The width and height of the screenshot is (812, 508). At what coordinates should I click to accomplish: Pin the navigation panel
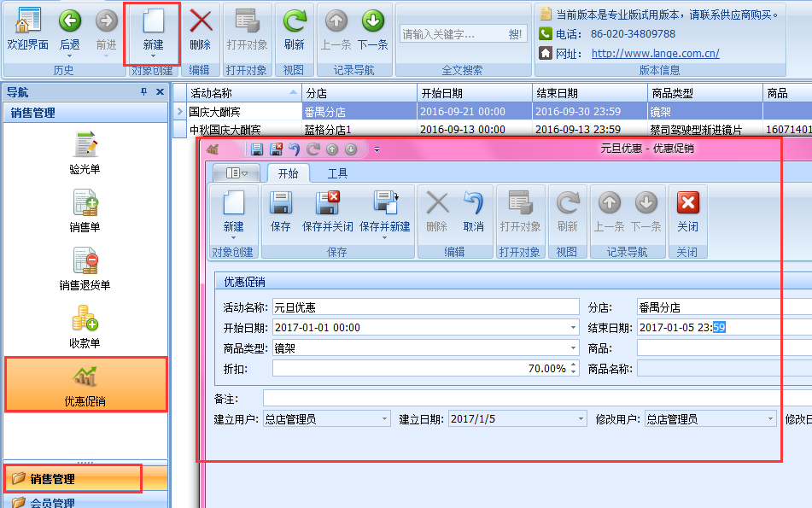[x=143, y=92]
